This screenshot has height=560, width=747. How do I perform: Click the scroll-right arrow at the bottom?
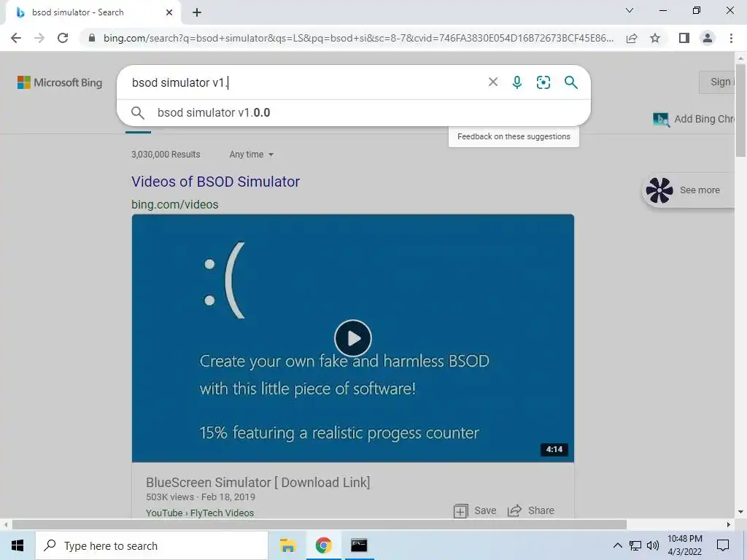click(729, 524)
